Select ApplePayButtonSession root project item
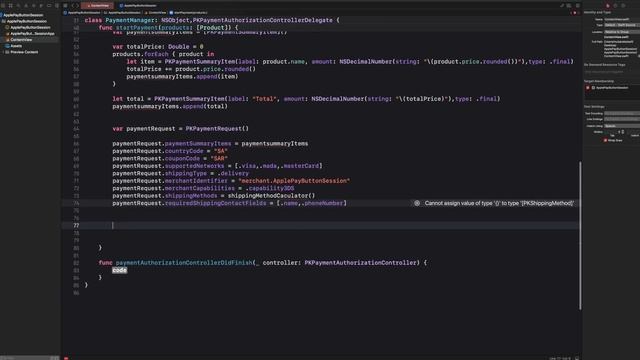Viewport: 640px width, 360px height. [x=23, y=15]
